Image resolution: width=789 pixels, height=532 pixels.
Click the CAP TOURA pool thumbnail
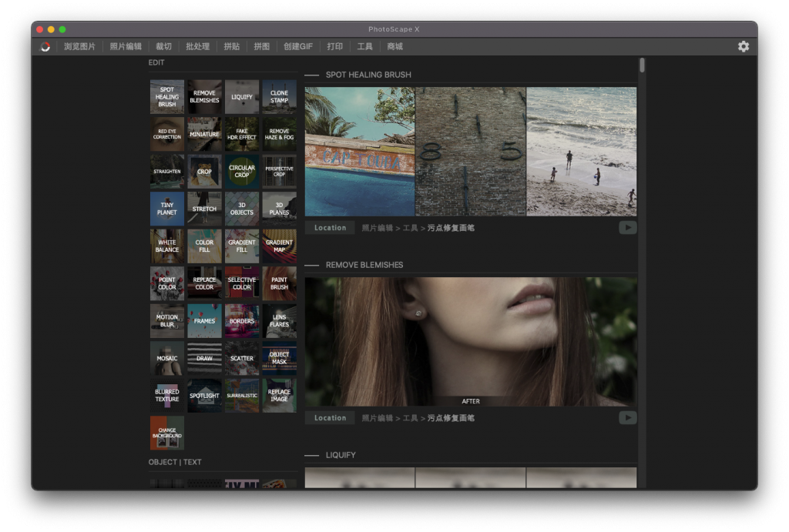(360, 152)
